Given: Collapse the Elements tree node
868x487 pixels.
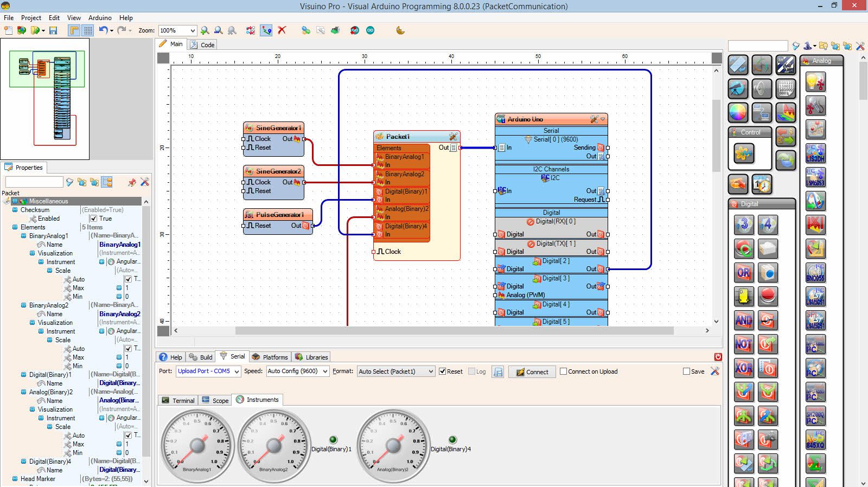Looking at the screenshot, I should coord(15,227).
